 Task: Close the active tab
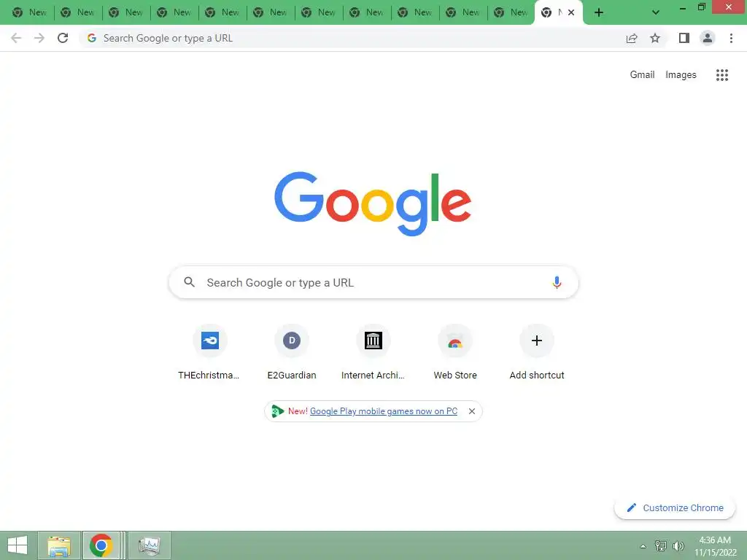click(x=570, y=12)
